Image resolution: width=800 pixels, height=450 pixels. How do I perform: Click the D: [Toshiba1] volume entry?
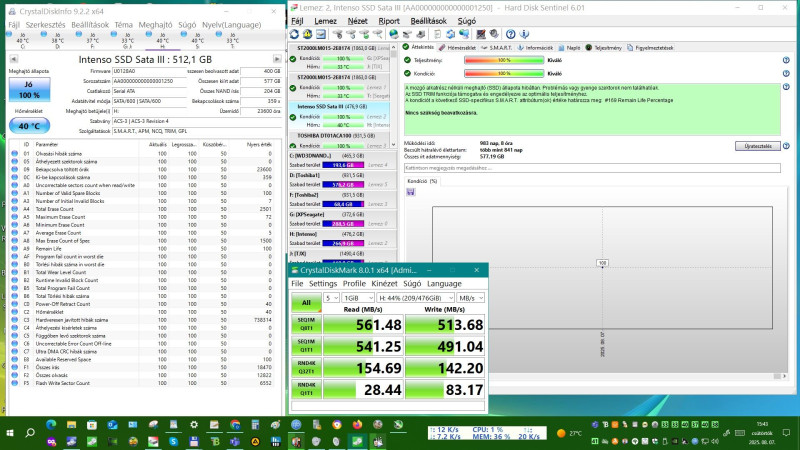pyautogui.click(x=343, y=180)
